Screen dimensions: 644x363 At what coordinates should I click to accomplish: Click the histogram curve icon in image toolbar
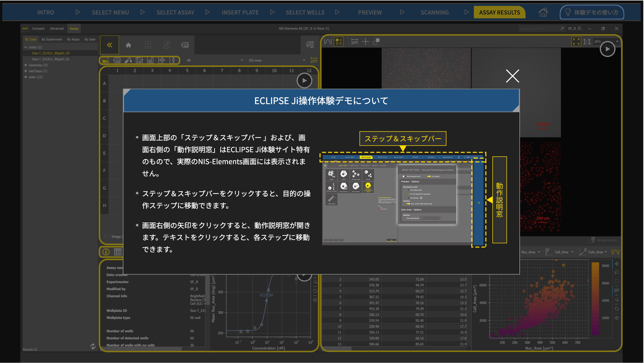[328, 41]
